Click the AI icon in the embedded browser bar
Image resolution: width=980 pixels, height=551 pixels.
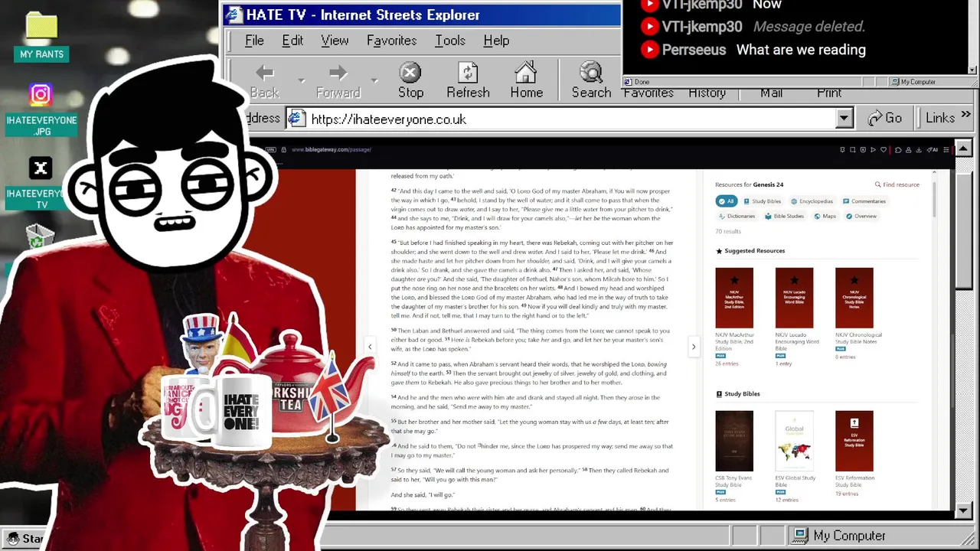coord(933,150)
